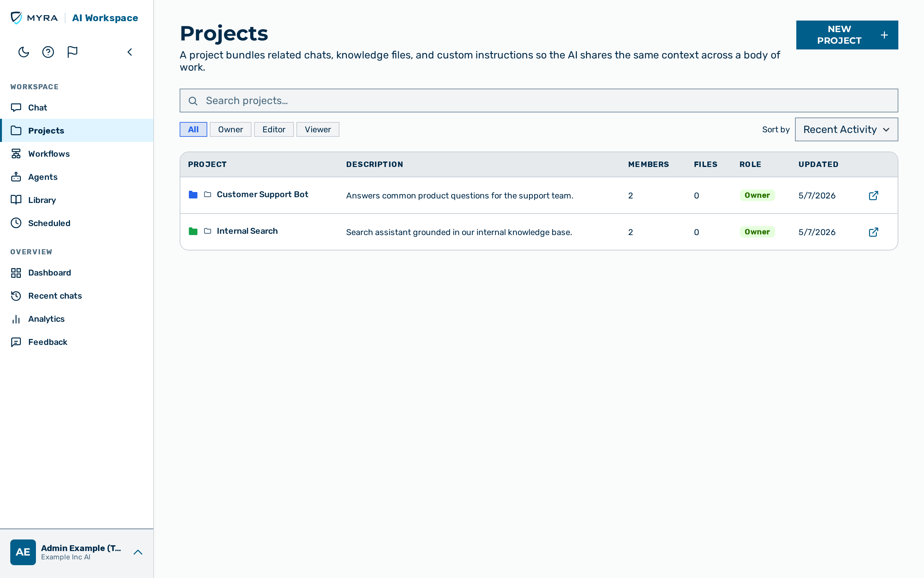924x578 pixels.
Task: Open Projects in the sidebar
Action: (77, 130)
